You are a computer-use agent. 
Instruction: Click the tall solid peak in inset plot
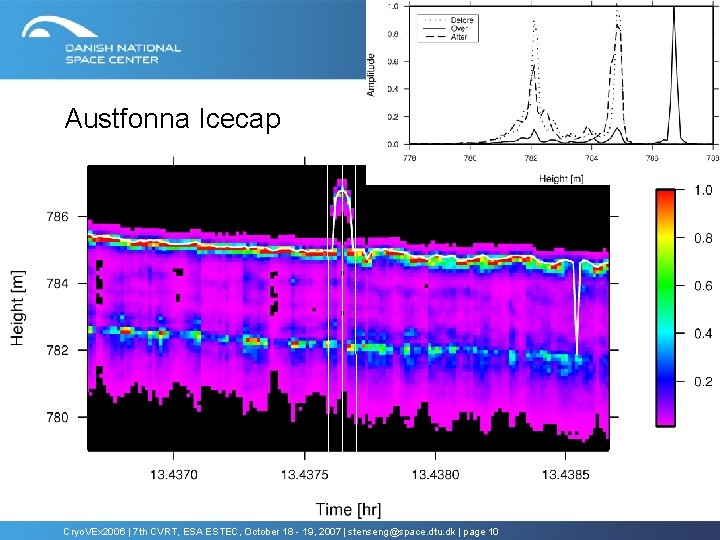click(x=674, y=73)
